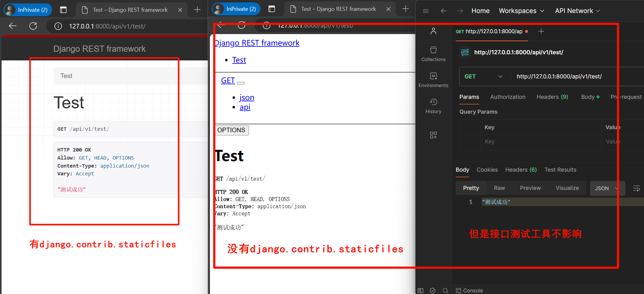Open tab actions menu in middle browser
The width and height of the screenshot is (644, 294).
[x=272, y=9]
